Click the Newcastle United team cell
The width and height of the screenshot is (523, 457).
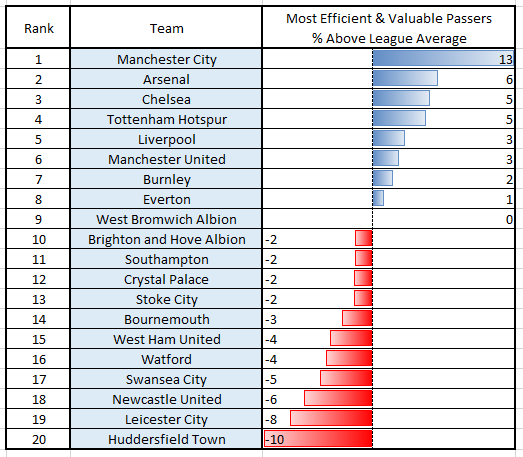point(166,399)
